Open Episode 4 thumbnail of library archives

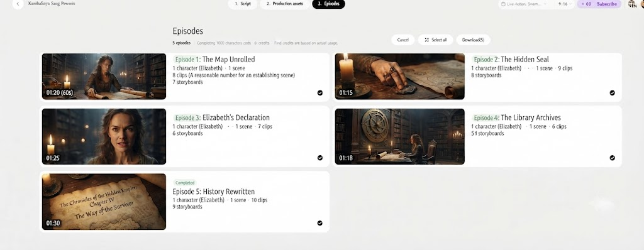tap(399, 136)
